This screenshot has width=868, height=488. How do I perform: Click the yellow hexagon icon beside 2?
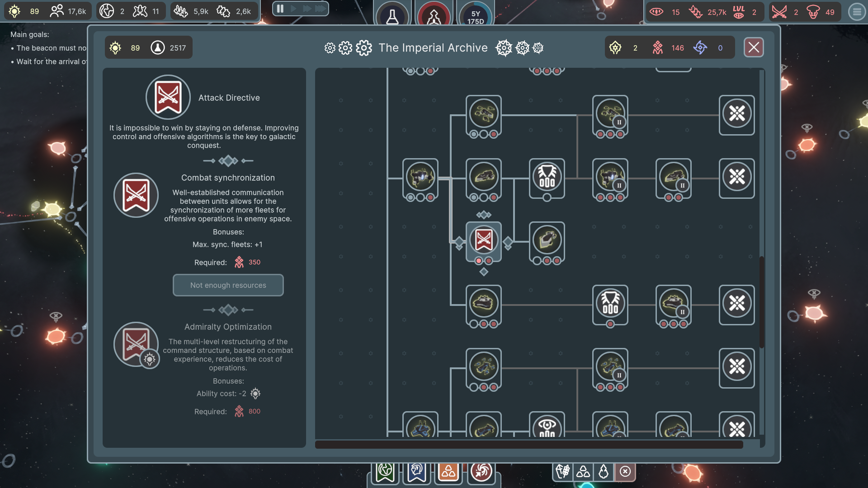pyautogui.click(x=615, y=47)
